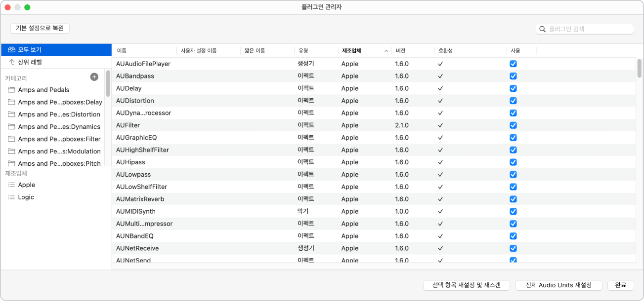Viewport: 644px width, 302px height.
Task: Uncheck the AUBandpass 사용 checkbox
Action: click(513, 76)
